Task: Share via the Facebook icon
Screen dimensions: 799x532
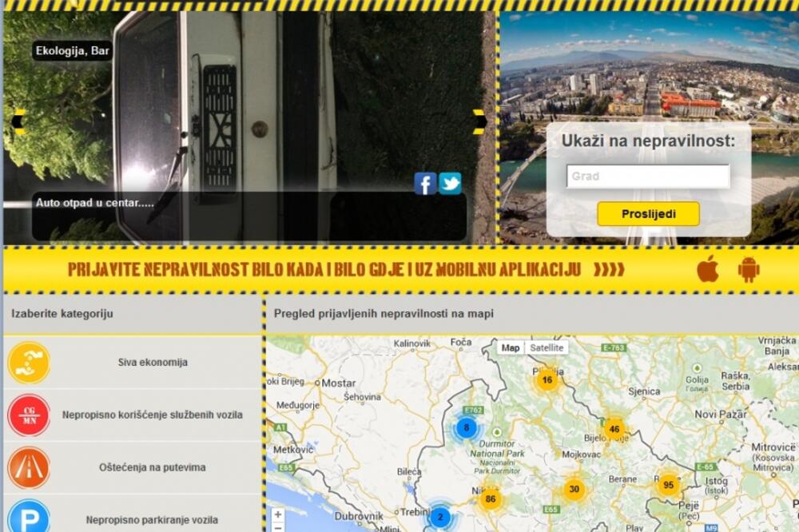Action: [x=424, y=183]
